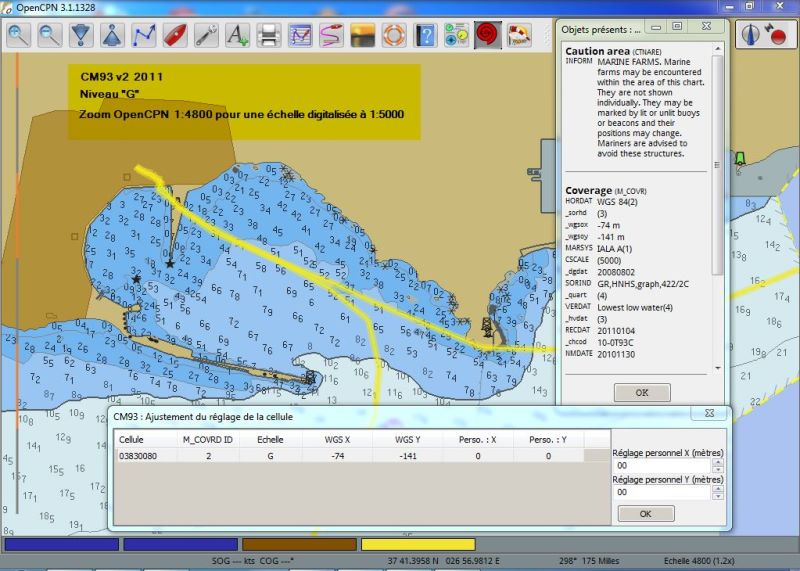Image resolution: width=800 pixels, height=571 pixels.
Task: Click the downward-pointing blue scale shift icon
Action: click(81, 35)
